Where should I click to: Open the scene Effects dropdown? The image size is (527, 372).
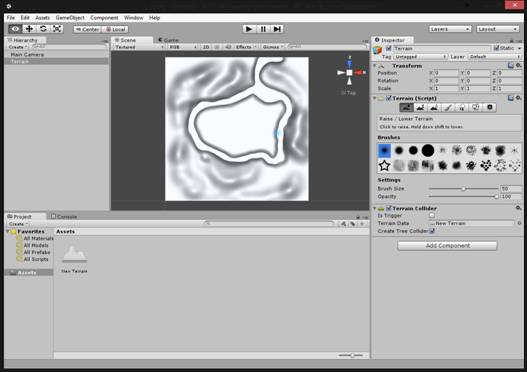(x=246, y=47)
